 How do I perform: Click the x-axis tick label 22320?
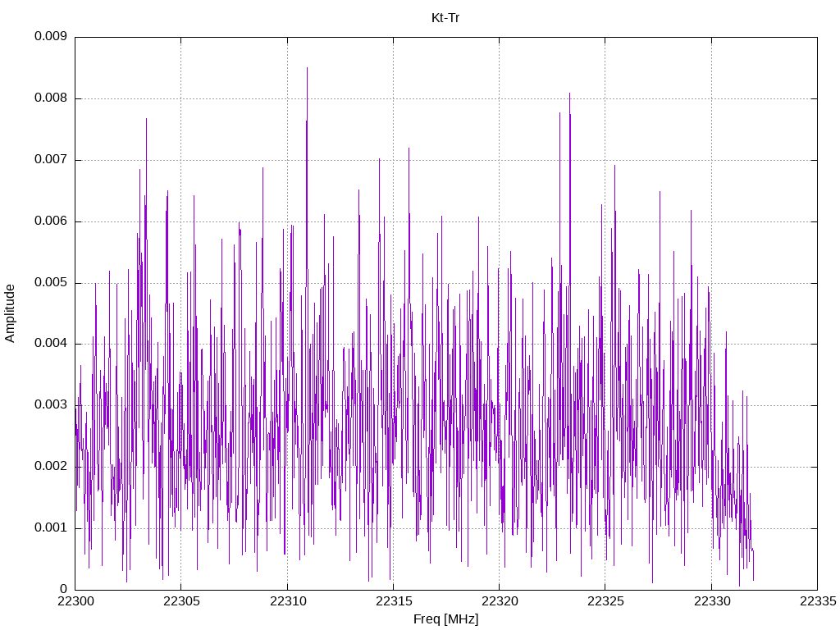click(x=500, y=601)
